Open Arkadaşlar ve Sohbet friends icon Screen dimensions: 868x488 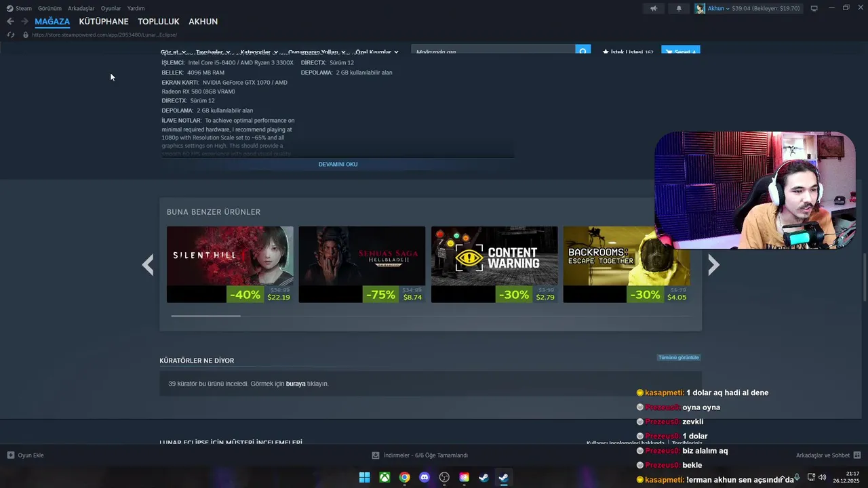coord(856,455)
